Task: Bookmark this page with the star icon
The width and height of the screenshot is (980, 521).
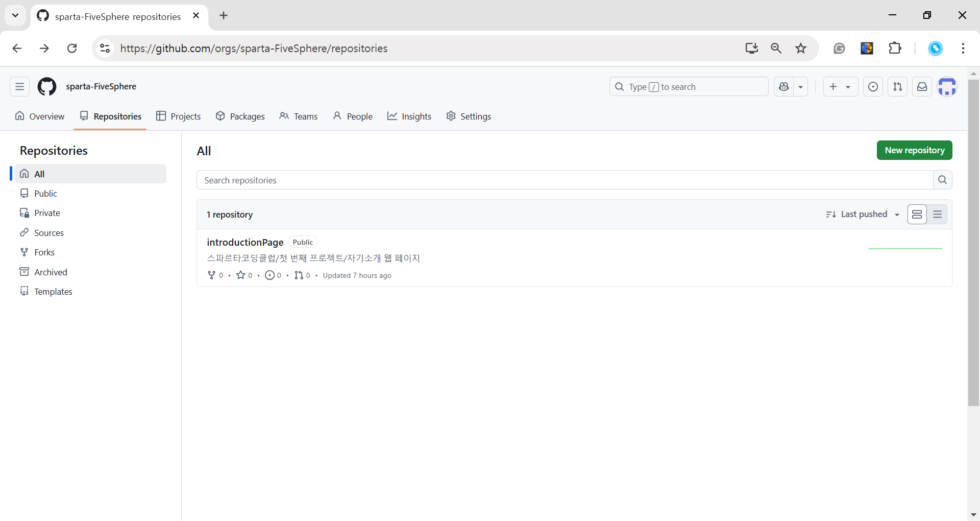Action: click(x=801, y=49)
